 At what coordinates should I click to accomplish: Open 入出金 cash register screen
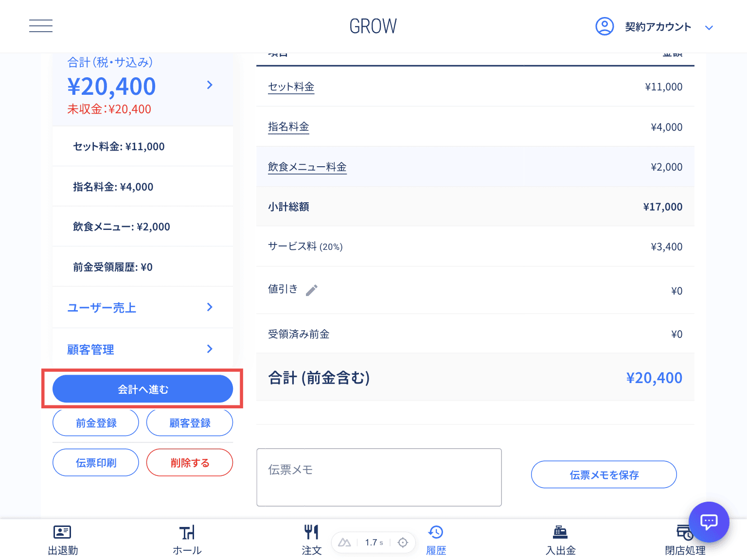(x=560, y=540)
